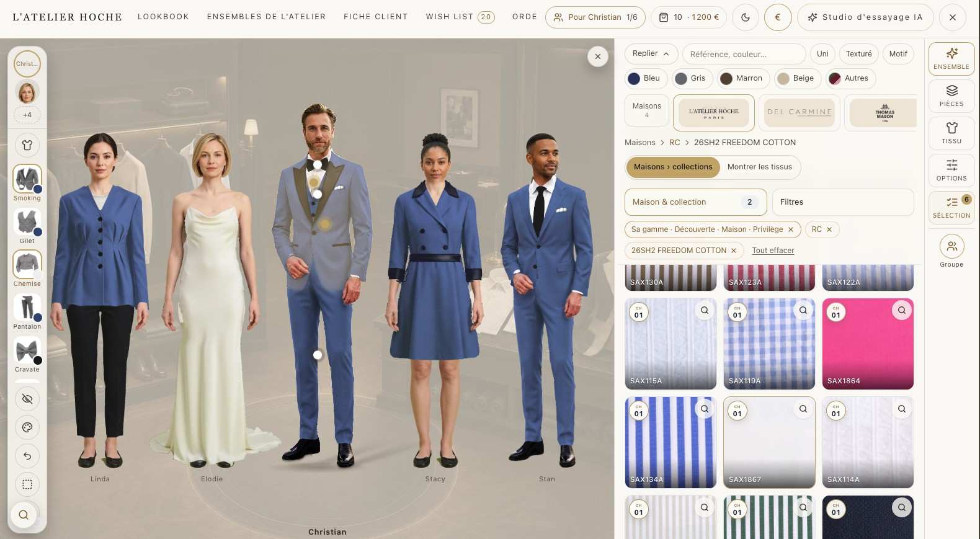Filter fabrics by Marron color
Screen dimensions: 980x539
(743, 78)
